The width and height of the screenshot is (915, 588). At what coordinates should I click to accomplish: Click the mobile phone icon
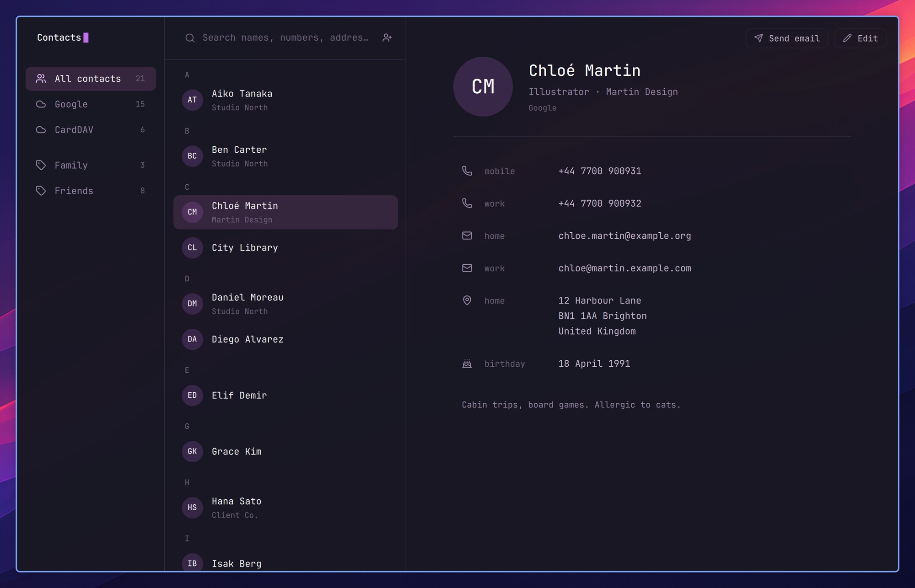[x=467, y=171]
